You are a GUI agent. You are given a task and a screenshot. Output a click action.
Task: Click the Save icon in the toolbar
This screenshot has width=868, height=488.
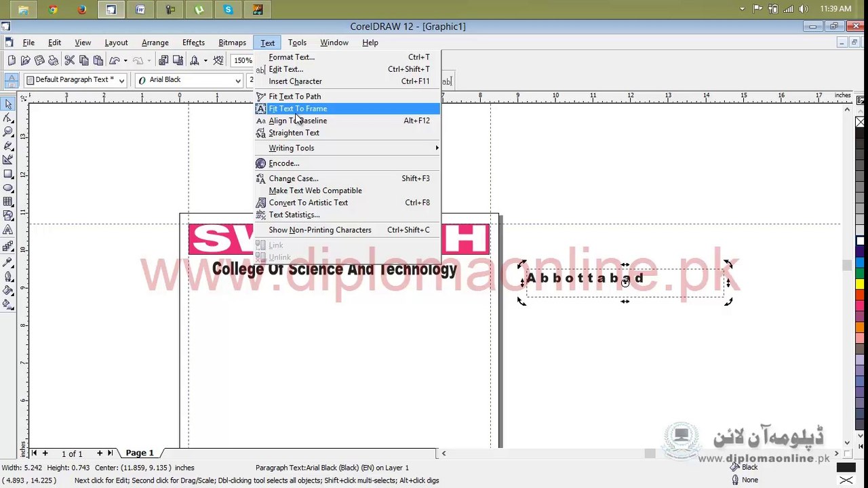[40, 60]
